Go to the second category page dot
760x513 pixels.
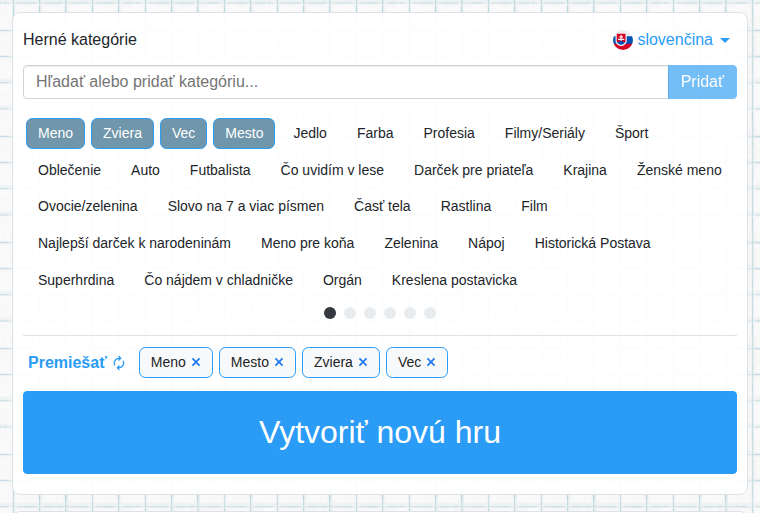point(350,313)
